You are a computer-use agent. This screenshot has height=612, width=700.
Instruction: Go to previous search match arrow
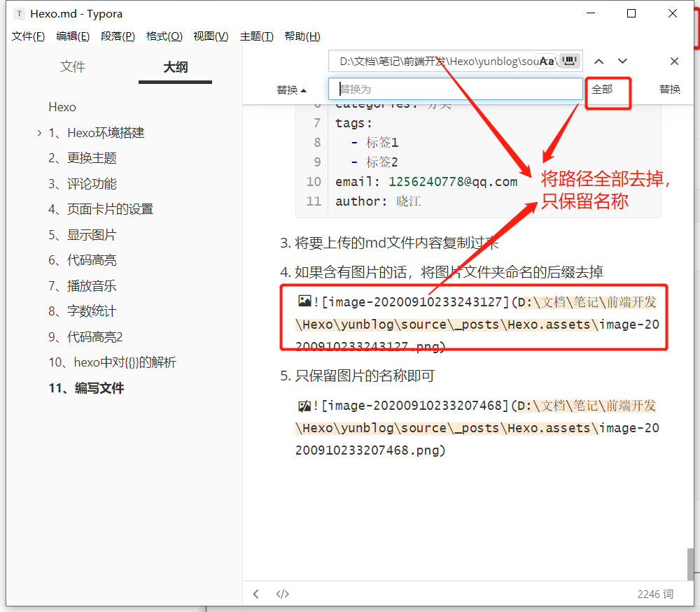point(599,62)
